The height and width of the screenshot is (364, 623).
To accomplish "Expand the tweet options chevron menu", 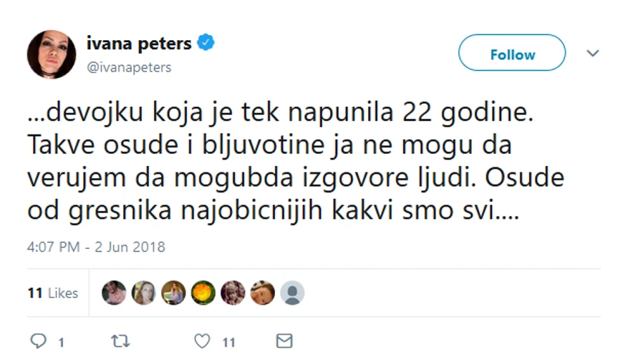I will (592, 54).
